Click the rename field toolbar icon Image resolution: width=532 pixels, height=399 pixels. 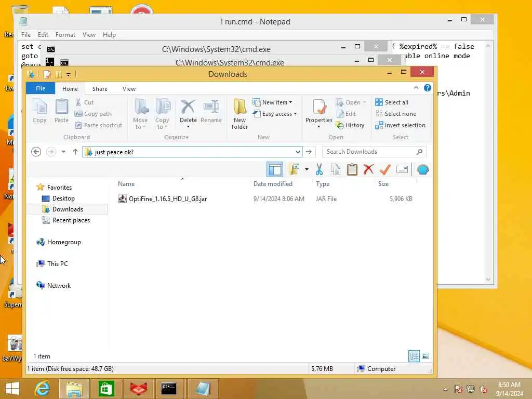402,169
